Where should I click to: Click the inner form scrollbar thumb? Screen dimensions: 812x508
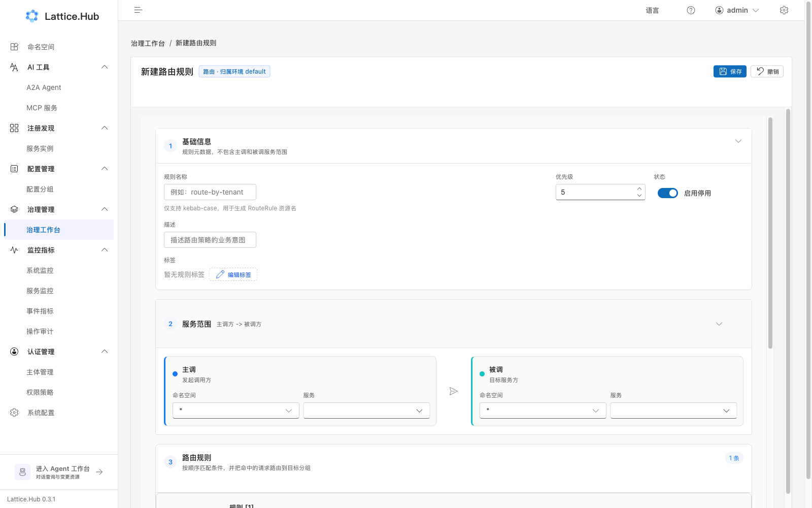click(x=770, y=233)
